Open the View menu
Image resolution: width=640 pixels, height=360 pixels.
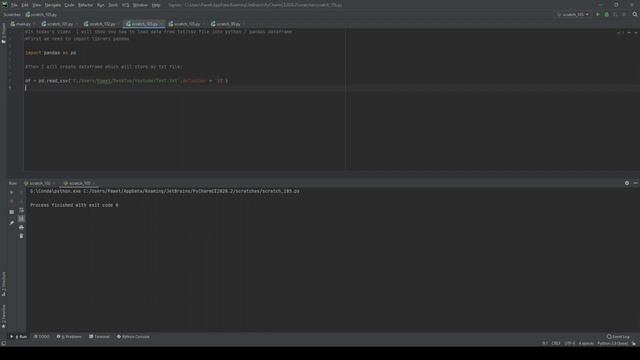(37, 5)
